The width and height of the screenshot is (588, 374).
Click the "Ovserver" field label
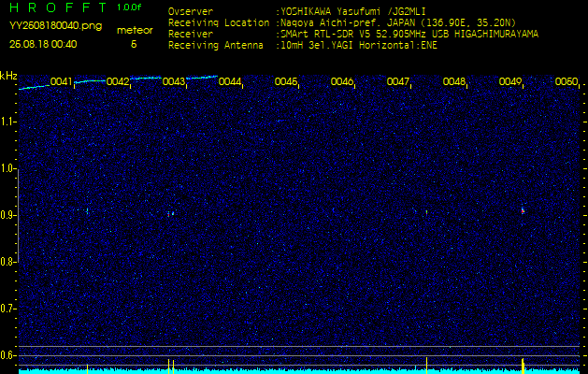pyautogui.click(x=191, y=11)
